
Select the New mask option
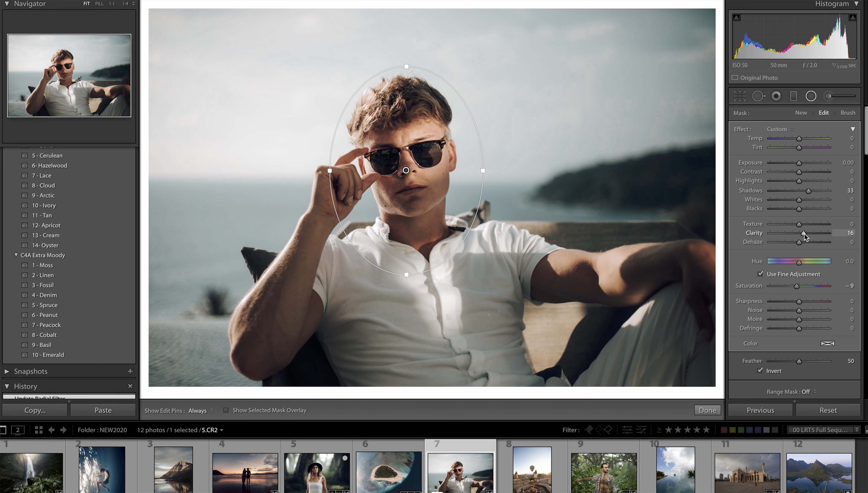[801, 113]
